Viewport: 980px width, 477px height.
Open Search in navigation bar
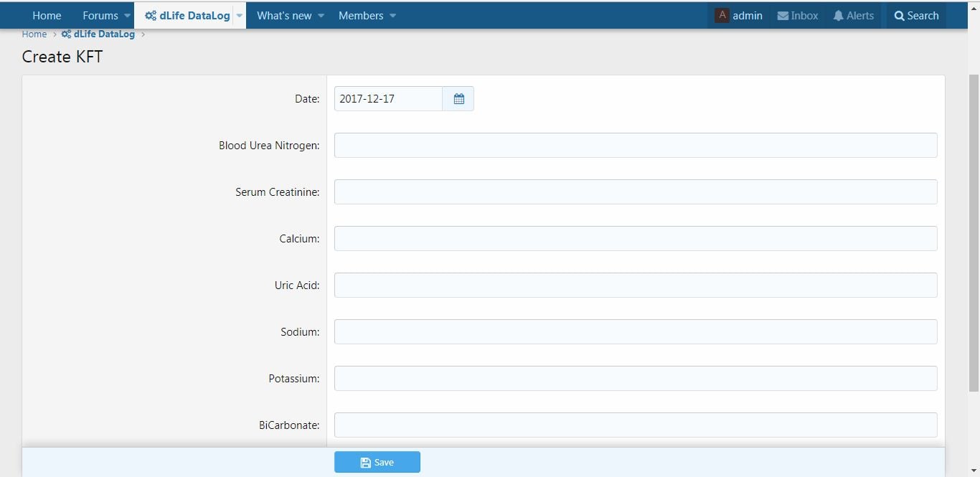click(x=916, y=15)
